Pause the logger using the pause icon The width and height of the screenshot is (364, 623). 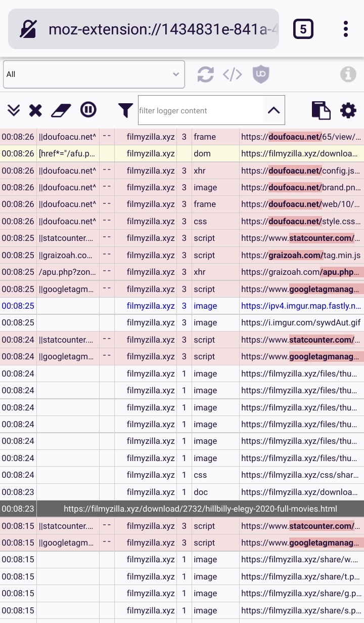pos(88,110)
